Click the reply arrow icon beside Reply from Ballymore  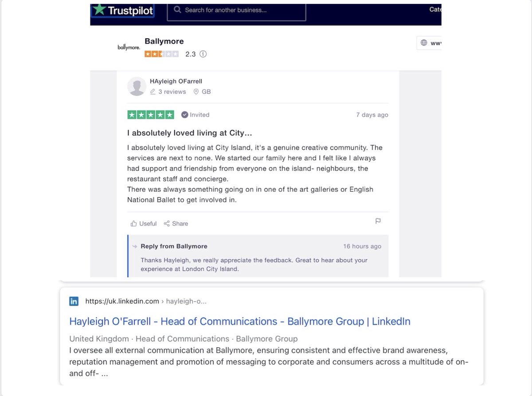135,246
